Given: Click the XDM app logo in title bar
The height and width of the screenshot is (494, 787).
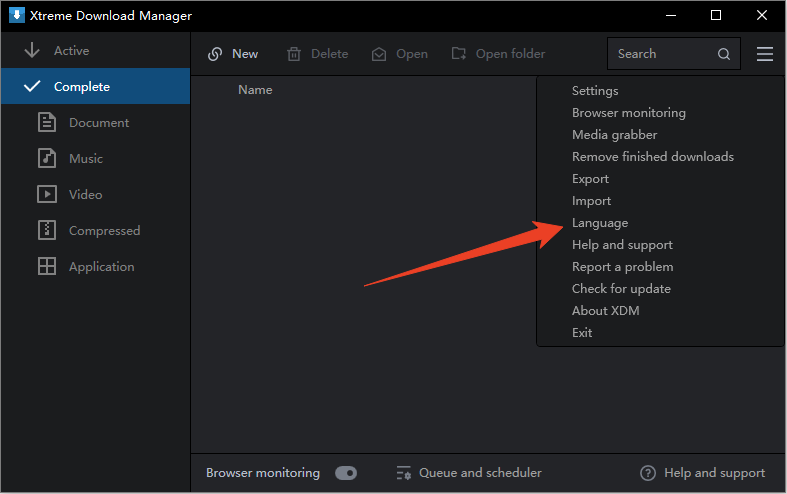Looking at the screenshot, I should tap(17, 15).
